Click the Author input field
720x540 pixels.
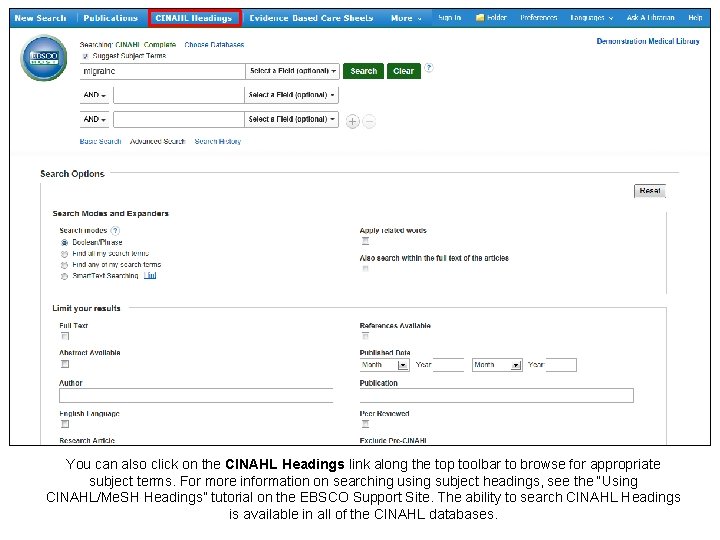pos(196,395)
